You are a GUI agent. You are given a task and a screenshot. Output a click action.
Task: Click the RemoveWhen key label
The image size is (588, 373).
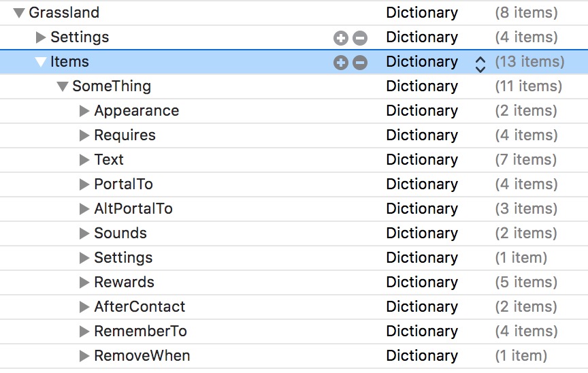(x=142, y=355)
